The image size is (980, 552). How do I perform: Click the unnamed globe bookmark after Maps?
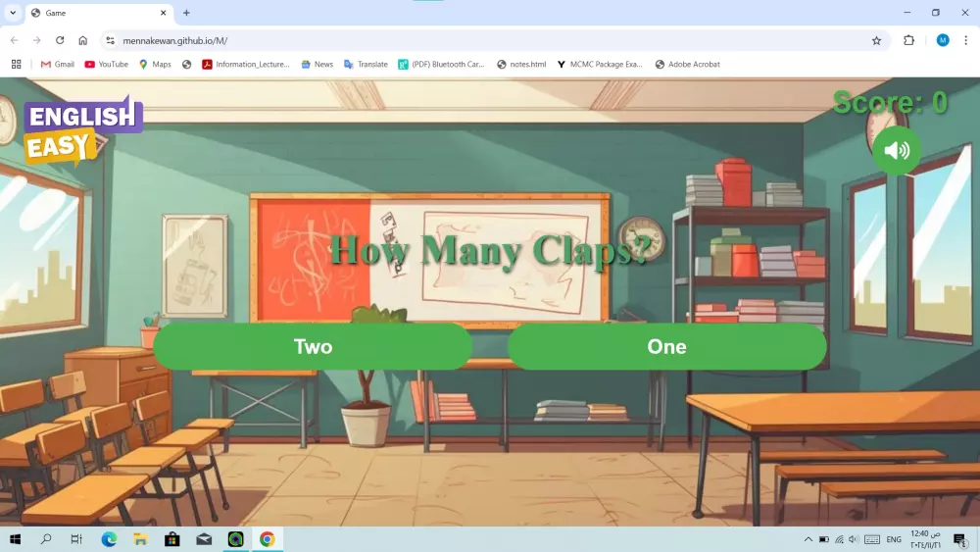pyautogui.click(x=186, y=65)
